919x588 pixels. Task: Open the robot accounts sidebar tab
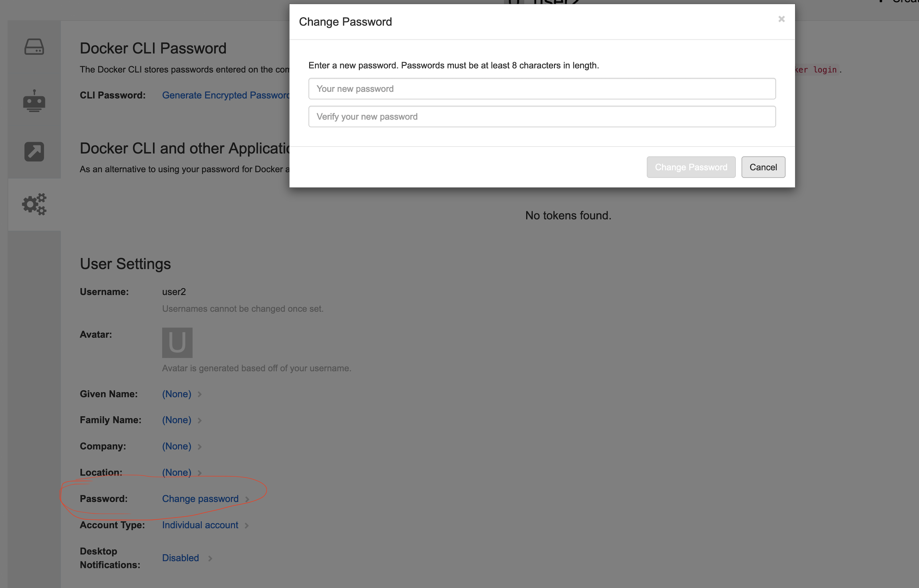point(34,101)
